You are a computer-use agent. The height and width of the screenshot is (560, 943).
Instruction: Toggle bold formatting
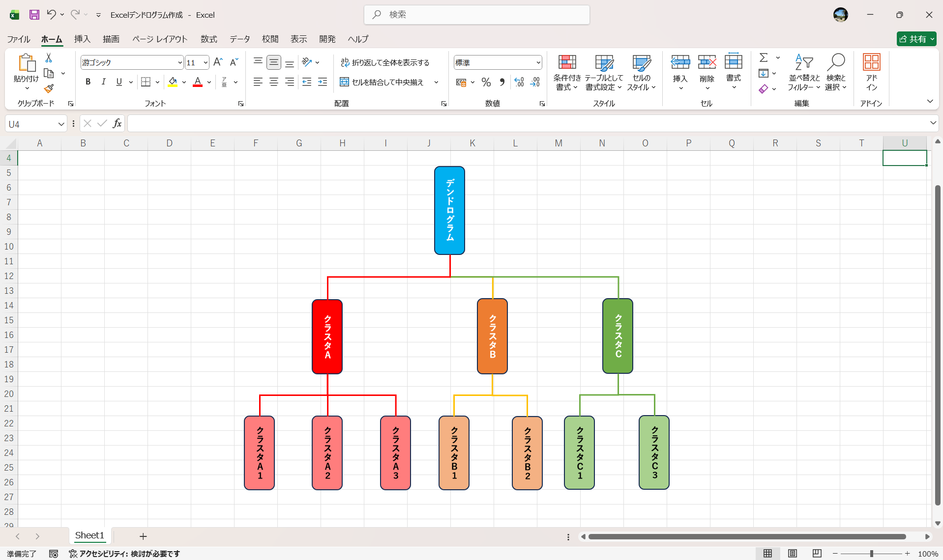(x=88, y=82)
